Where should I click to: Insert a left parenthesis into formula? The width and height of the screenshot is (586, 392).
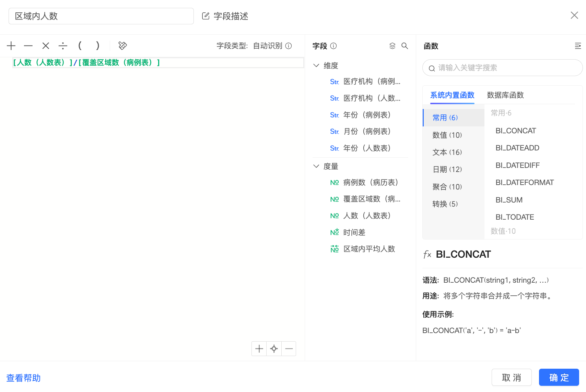80,46
